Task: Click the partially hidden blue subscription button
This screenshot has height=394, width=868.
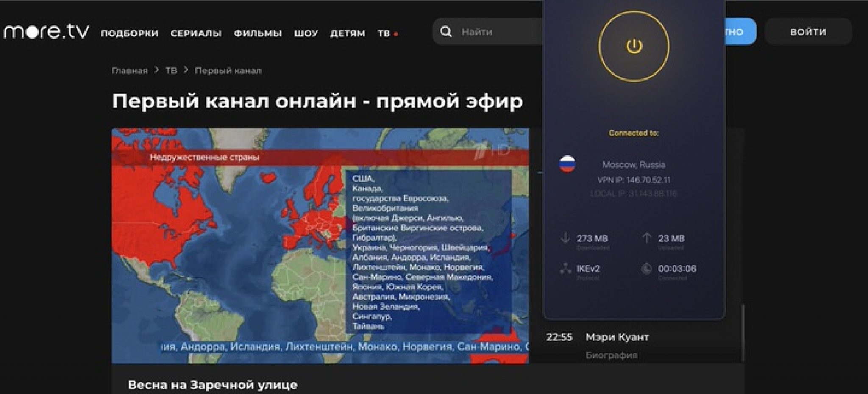Action: pos(741,32)
